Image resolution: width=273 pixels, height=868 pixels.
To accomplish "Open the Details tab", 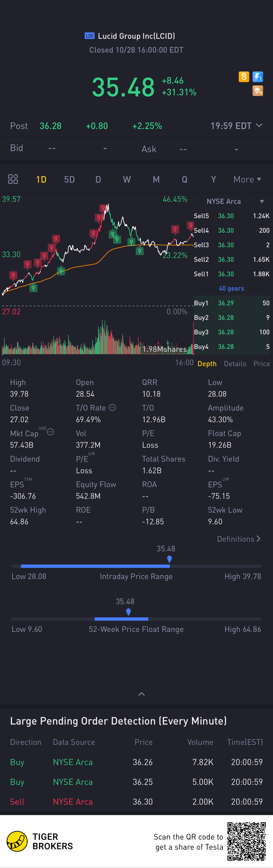I will pos(235,364).
